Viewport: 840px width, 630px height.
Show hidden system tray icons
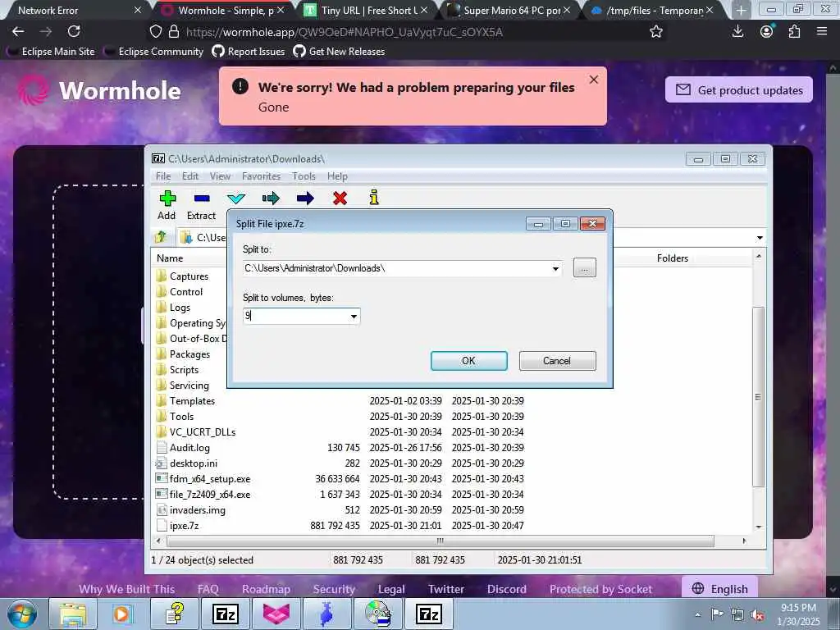[697, 615]
